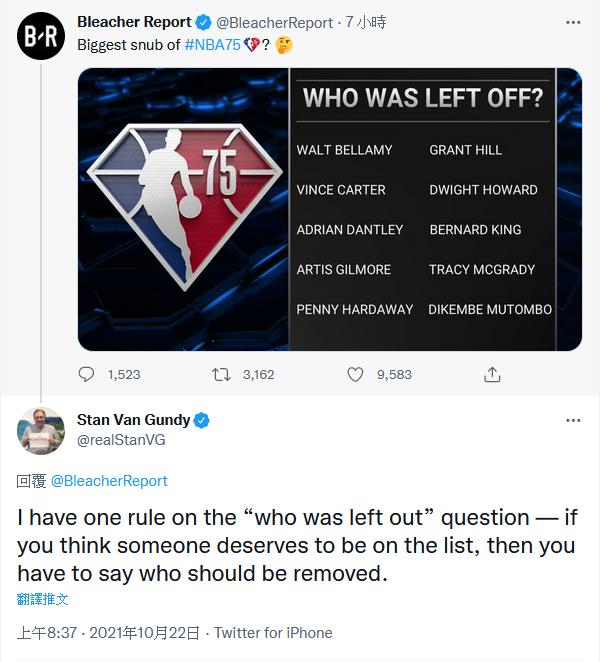Click the reply icon under Bleacher Report tweet
Viewport: 601px width, 662px height.
[x=87, y=374]
